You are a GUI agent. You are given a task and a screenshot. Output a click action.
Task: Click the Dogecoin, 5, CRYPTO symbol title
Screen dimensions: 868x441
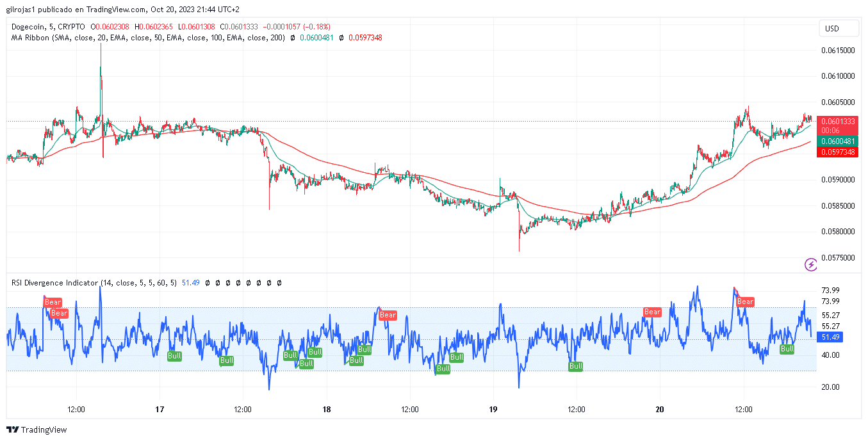coord(48,27)
